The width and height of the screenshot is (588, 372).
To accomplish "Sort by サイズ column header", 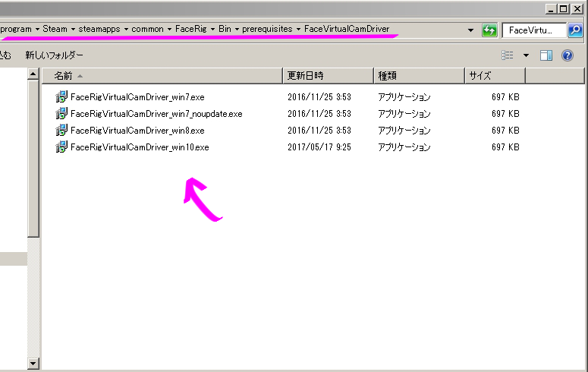I will click(x=495, y=76).
